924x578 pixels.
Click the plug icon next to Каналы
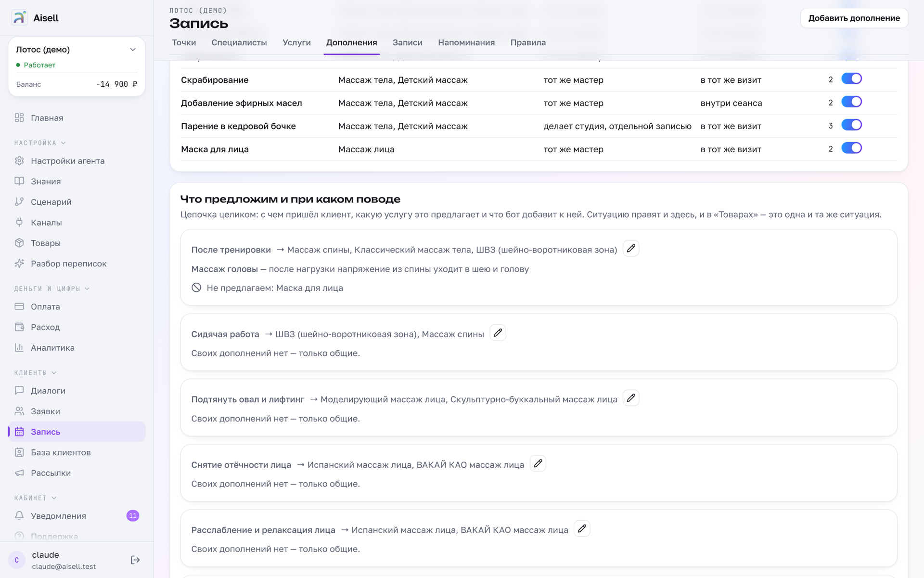pos(19,223)
